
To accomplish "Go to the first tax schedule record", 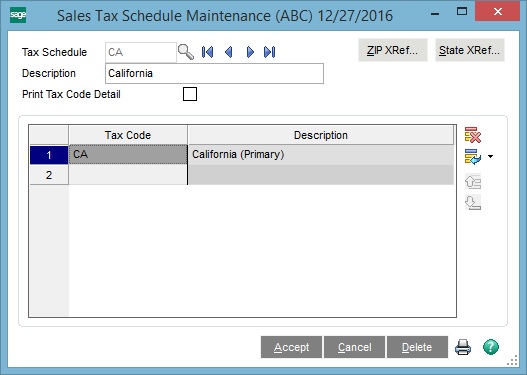I will coord(207,52).
